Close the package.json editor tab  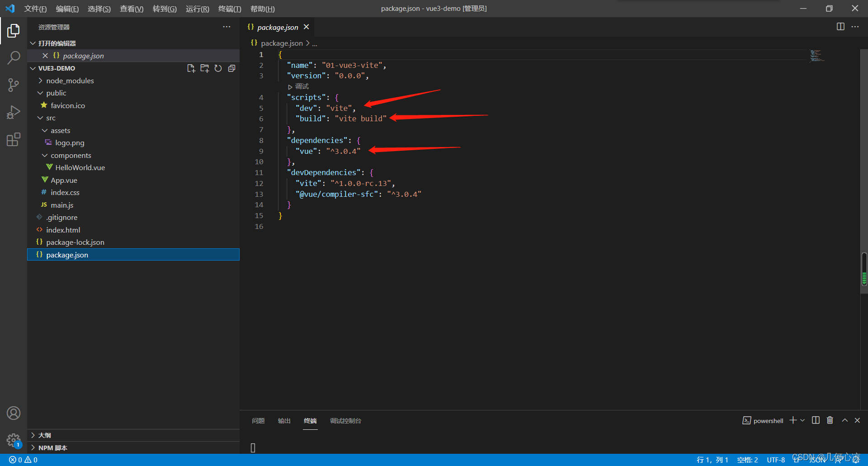[x=306, y=27]
